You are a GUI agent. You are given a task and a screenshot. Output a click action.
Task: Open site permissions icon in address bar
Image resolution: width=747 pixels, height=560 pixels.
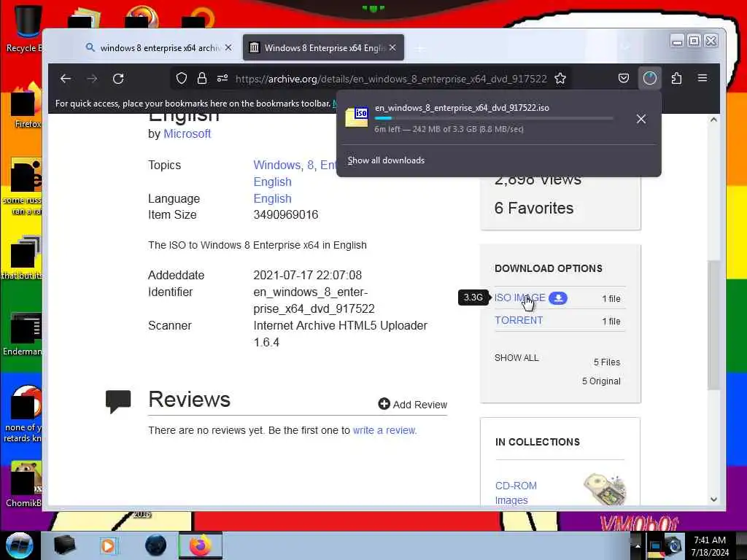click(x=222, y=78)
